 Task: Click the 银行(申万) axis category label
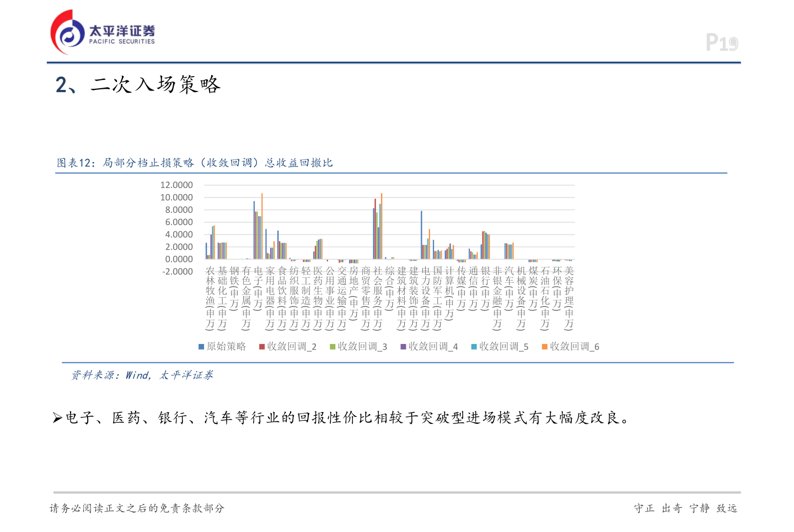(x=485, y=288)
